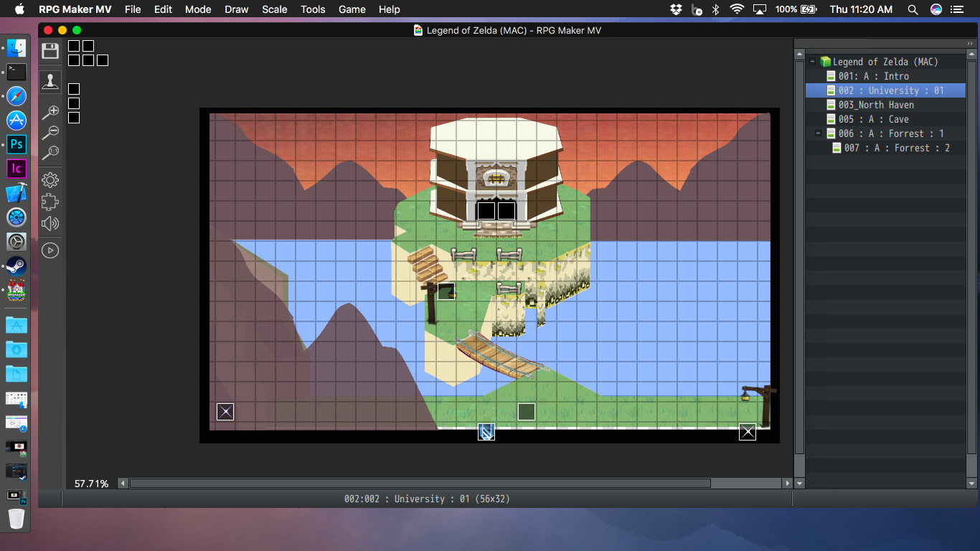Screen dimensions: 980x551
Task: Zoom out with the minus magnifier icon
Action: 50,133
